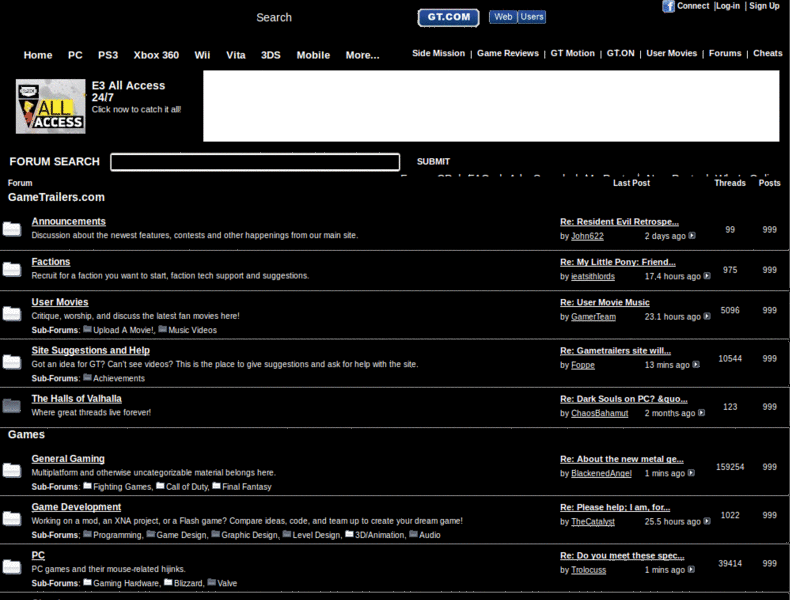This screenshot has height=600, width=800.
Task: Go to last post arrow by Foppe
Action: click(696, 365)
